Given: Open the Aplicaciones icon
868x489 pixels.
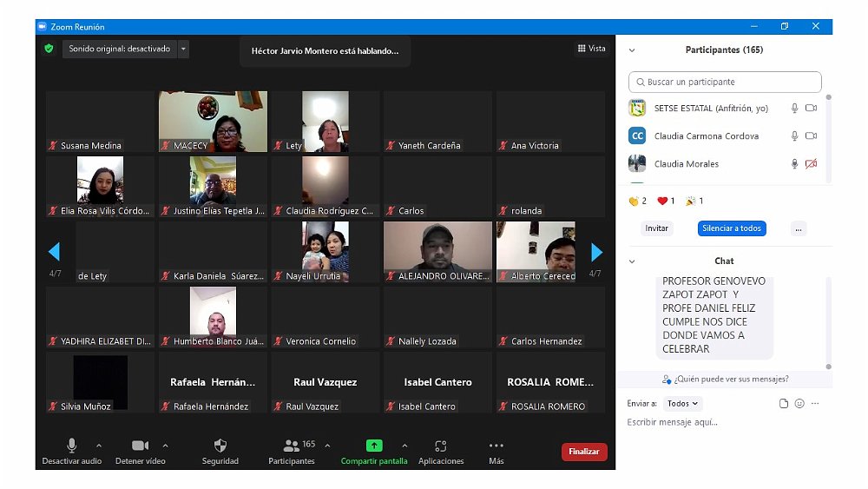Looking at the screenshot, I should coord(441,446).
